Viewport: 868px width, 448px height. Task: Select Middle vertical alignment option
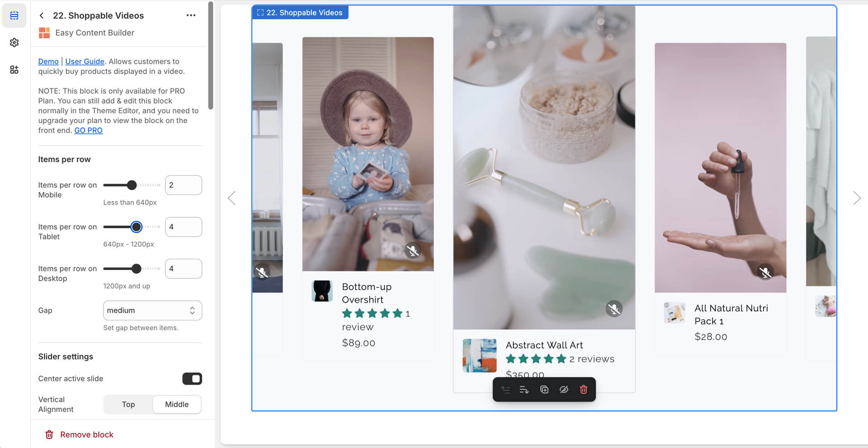pos(177,405)
